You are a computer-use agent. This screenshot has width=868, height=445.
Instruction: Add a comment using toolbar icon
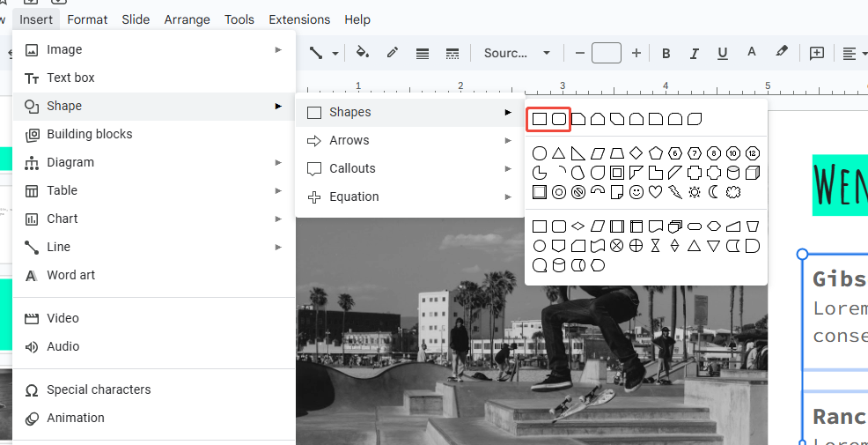point(817,53)
